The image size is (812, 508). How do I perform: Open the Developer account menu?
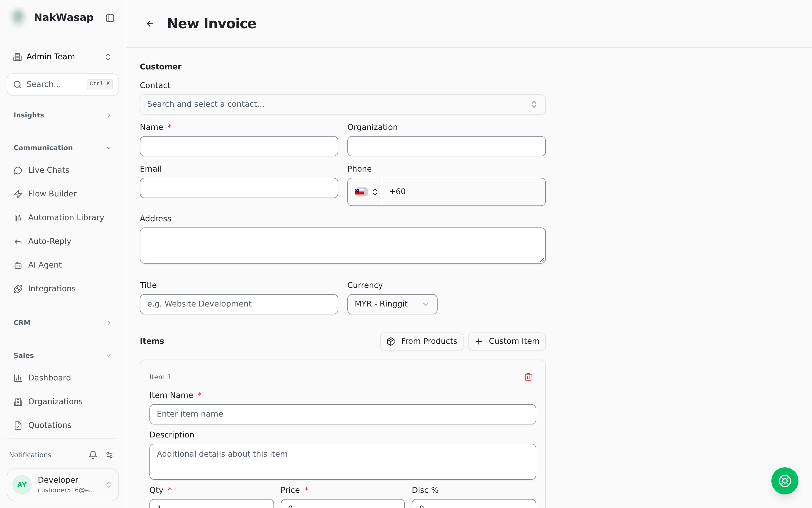point(63,485)
